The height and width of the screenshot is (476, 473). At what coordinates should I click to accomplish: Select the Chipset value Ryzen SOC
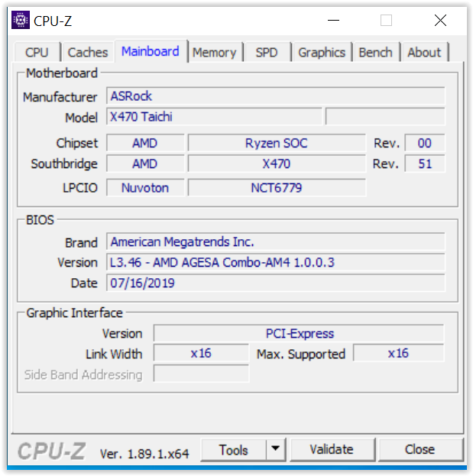[x=277, y=143]
